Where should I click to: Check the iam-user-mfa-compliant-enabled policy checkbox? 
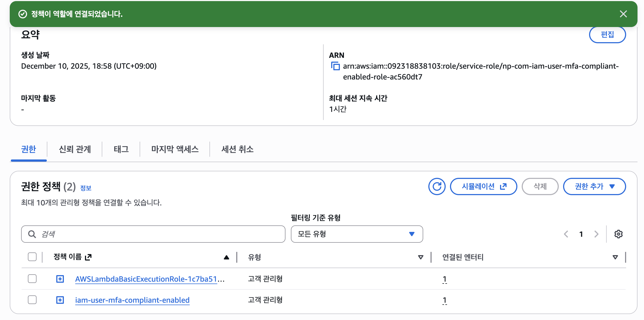(x=32, y=300)
